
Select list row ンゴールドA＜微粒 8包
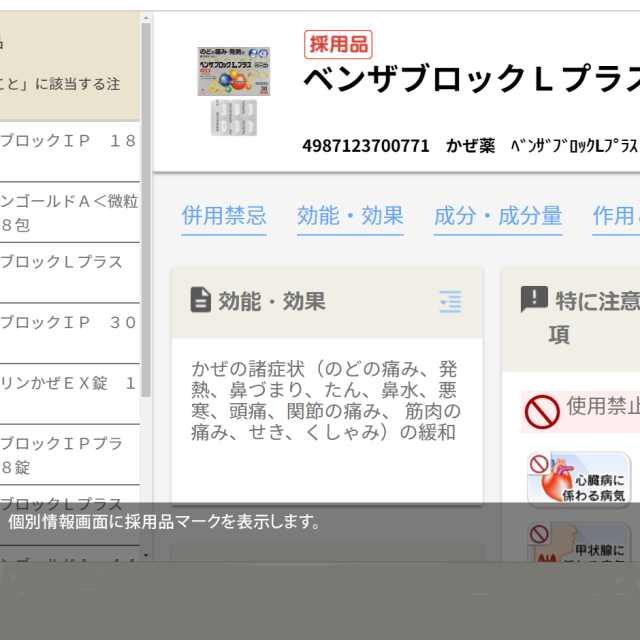(69, 212)
